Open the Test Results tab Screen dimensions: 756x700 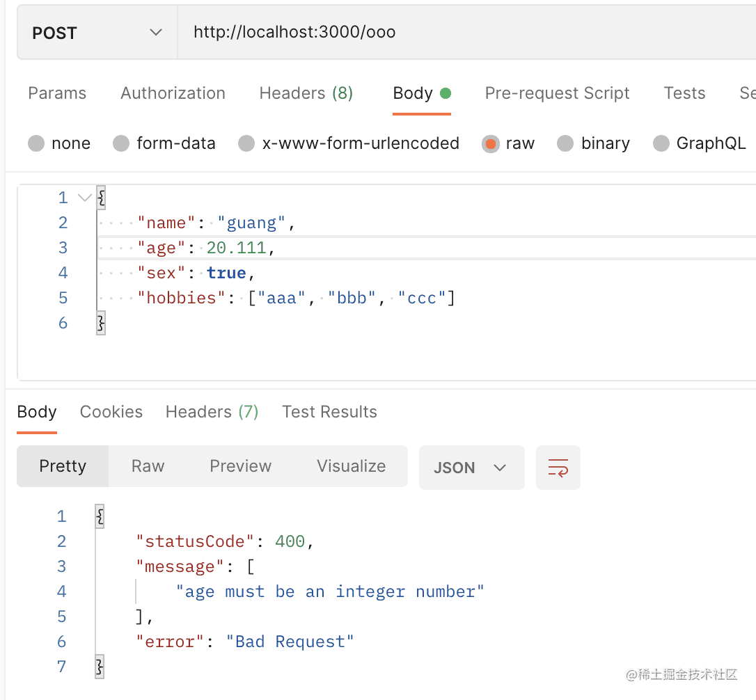(x=329, y=412)
